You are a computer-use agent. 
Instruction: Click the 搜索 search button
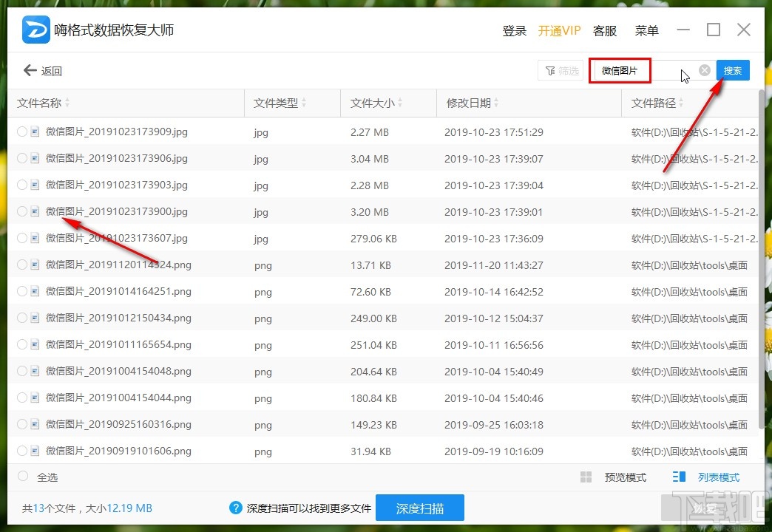coord(733,69)
